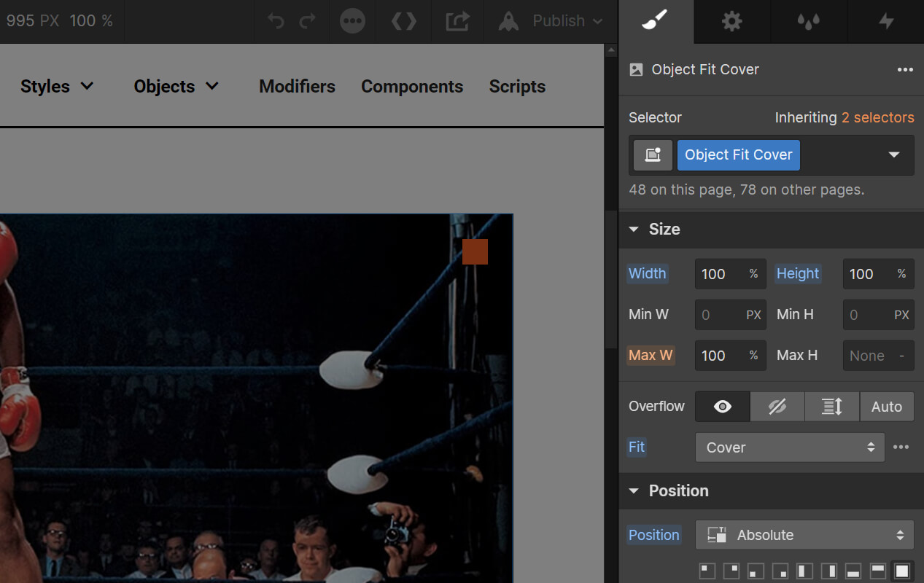
Task: Change the Min W unit PX
Action: (x=754, y=315)
